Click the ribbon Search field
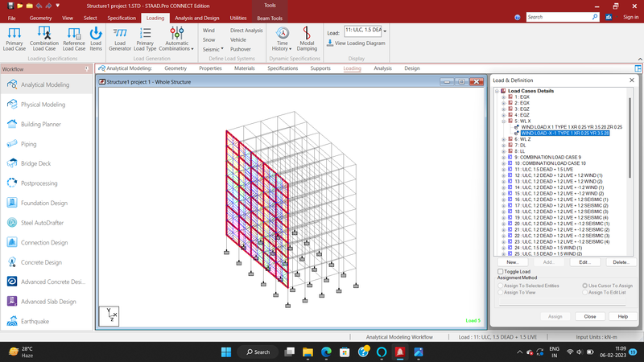Viewport: 644px width, 362px height. click(x=562, y=17)
